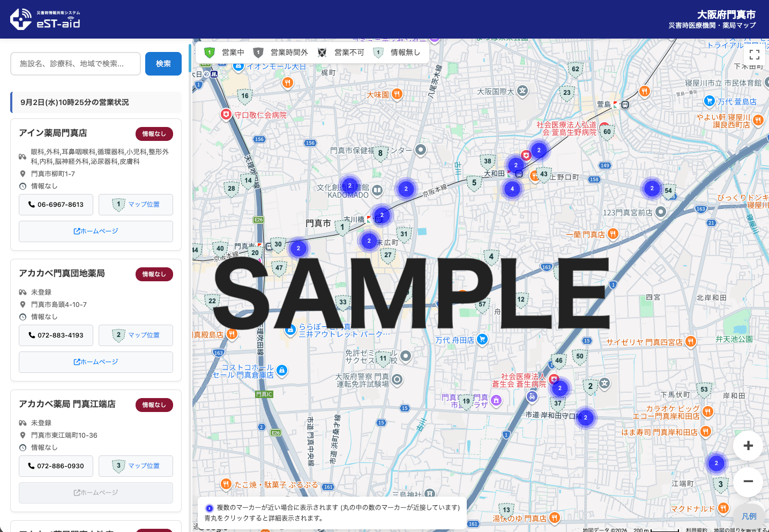The width and height of the screenshot is (769, 532).
Task: Call アイン薬局門真店 at 06-6967-8613
Action: pos(56,205)
